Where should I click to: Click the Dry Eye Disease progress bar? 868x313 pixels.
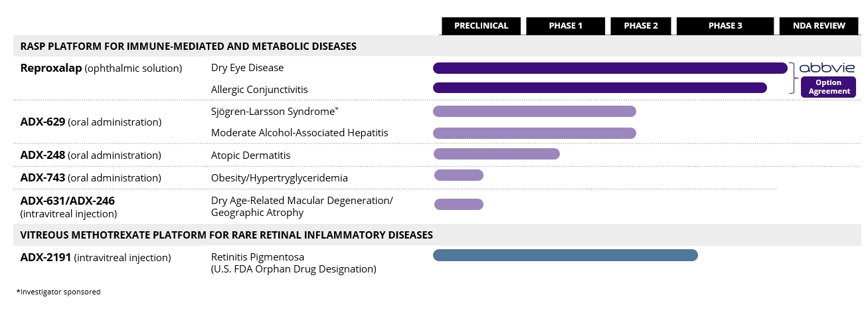pos(610,68)
